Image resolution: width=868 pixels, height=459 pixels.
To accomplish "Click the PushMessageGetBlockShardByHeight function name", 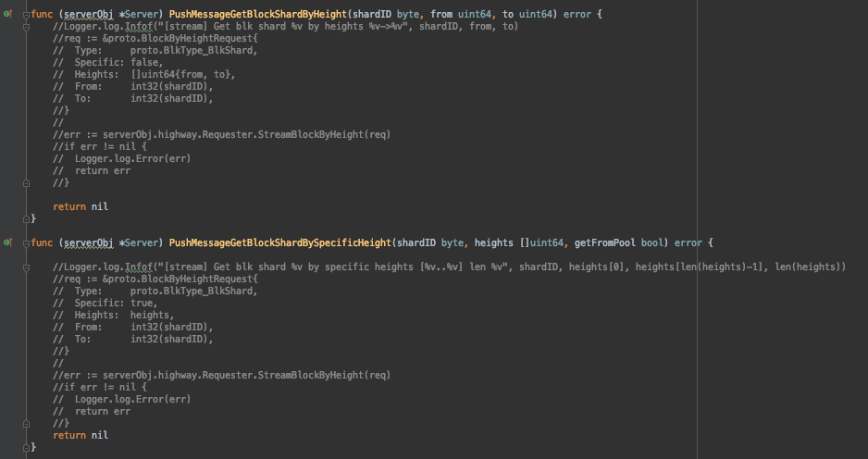I will [x=258, y=15].
